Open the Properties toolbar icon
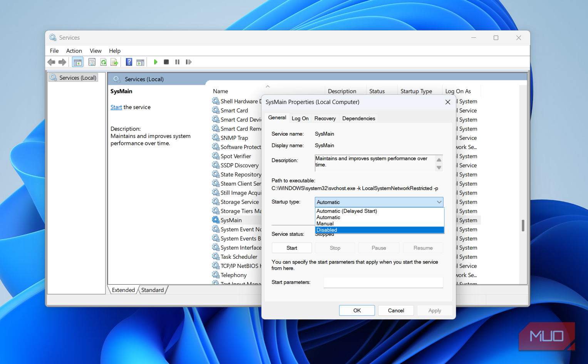The height and width of the screenshot is (364, 588). click(92, 62)
